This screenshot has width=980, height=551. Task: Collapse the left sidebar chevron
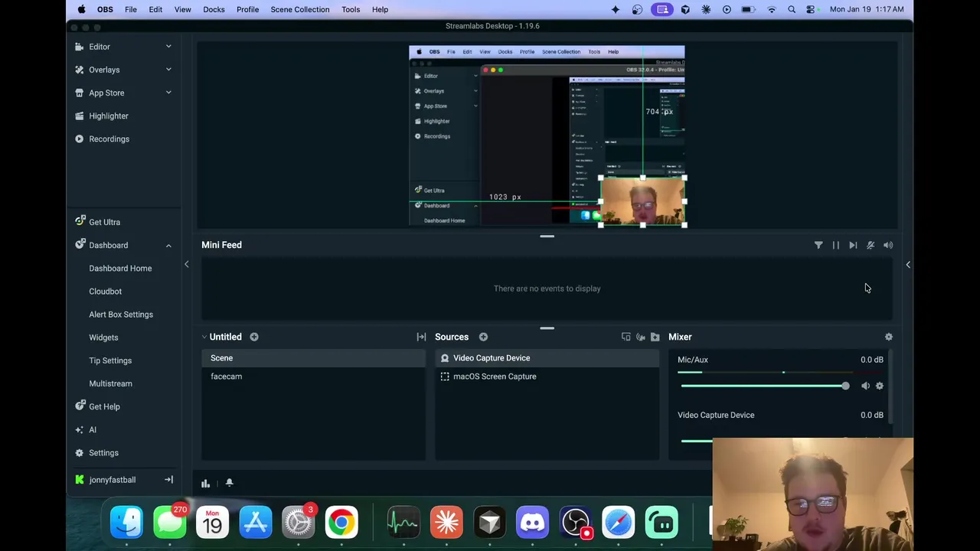click(186, 264)
